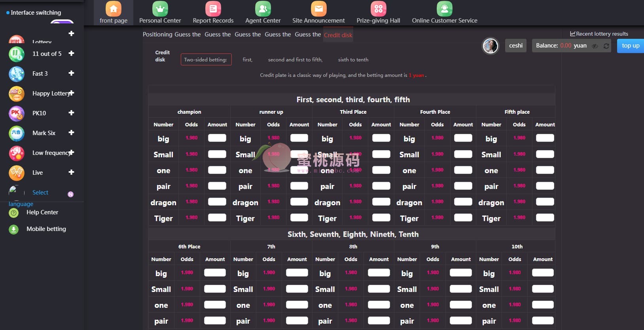Toggle the Interface switching switch

pos(62,22)
